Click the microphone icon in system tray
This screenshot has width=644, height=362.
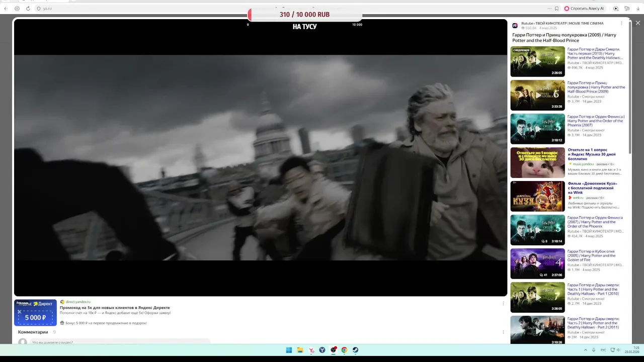click(594, 350)
